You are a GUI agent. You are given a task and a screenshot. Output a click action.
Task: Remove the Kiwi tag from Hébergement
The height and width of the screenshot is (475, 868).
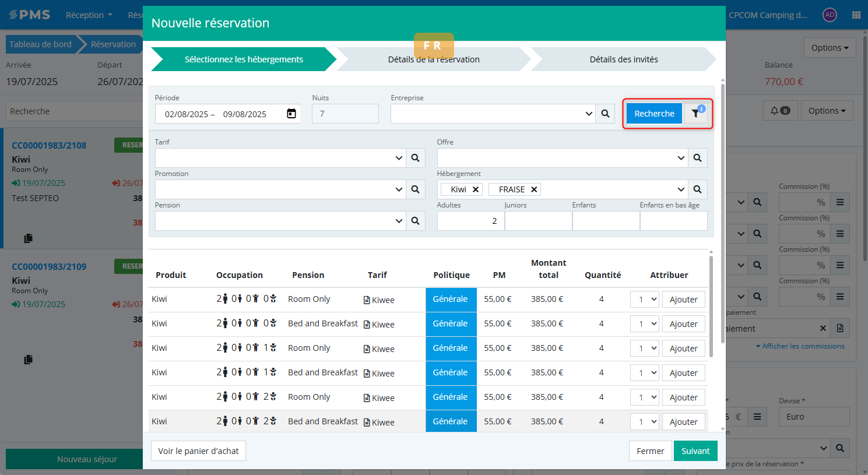click(476, 189)
